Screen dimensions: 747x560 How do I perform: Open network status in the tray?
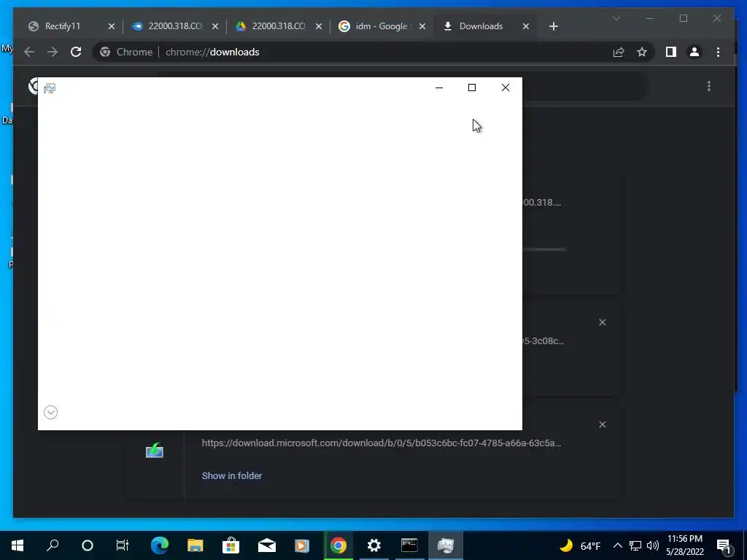tap(635, 545)
